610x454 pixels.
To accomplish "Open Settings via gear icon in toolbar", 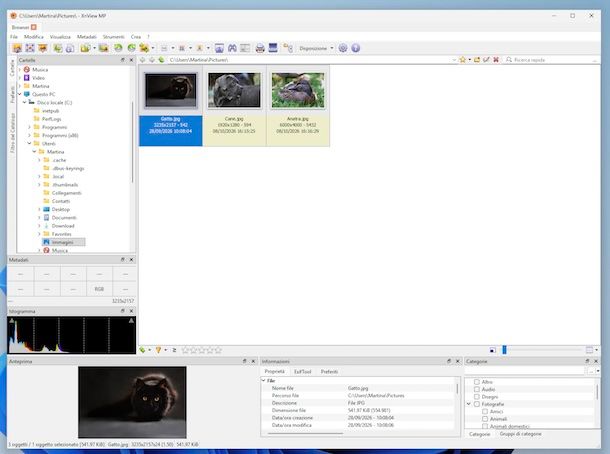I will point(343,48).
